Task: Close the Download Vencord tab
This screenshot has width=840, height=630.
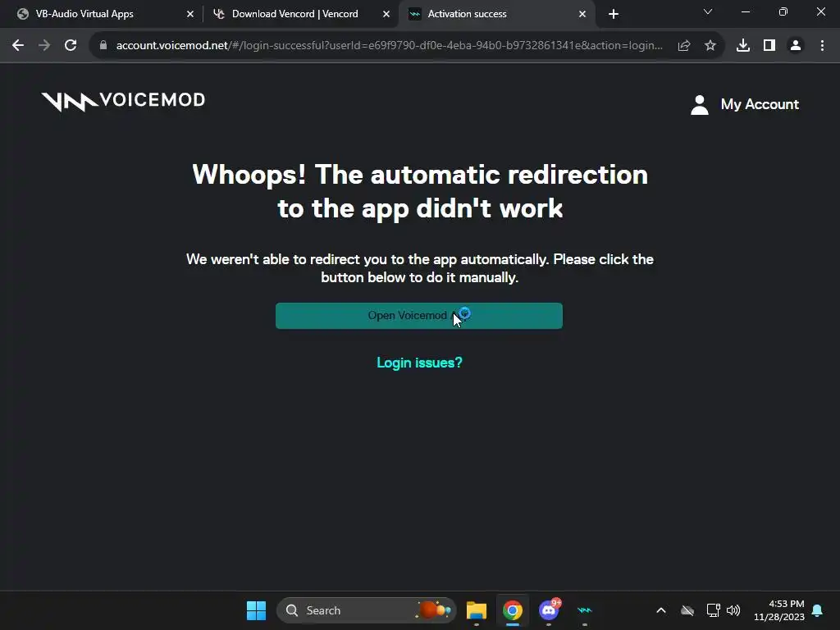Action: click(x=386, y=14)
